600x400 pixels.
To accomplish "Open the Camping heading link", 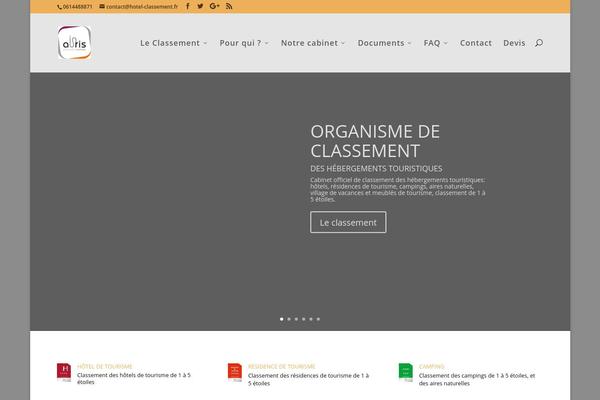I will (432, 366).
